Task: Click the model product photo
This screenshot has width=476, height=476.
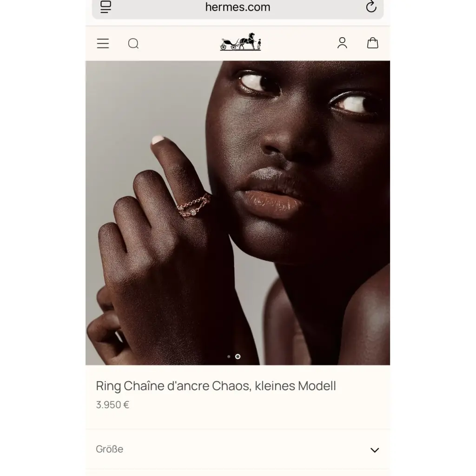Action: point(238,213)
